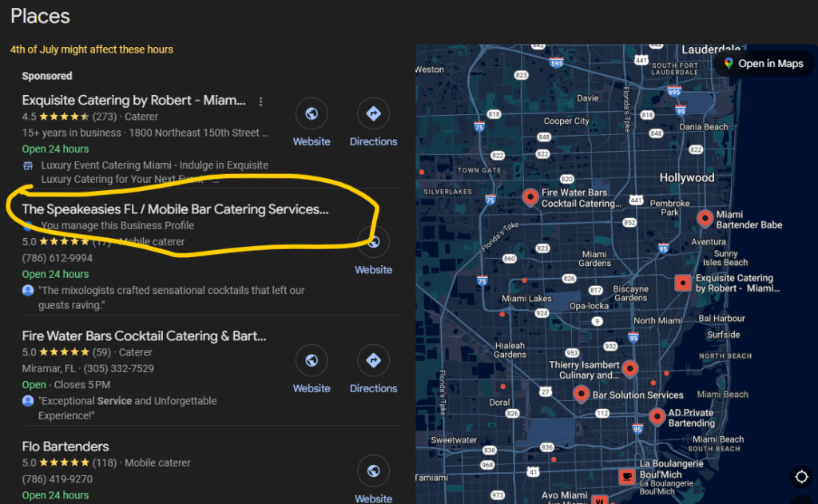Open Fire Water Bars Cocktail Catering listing title
The image size is (818, 504).
(x=144, y=336)
